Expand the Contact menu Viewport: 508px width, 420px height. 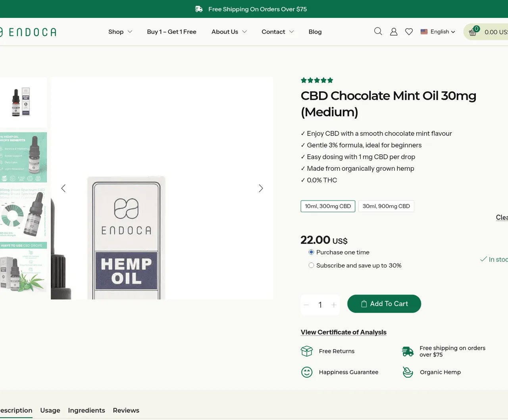coord(277,32)
